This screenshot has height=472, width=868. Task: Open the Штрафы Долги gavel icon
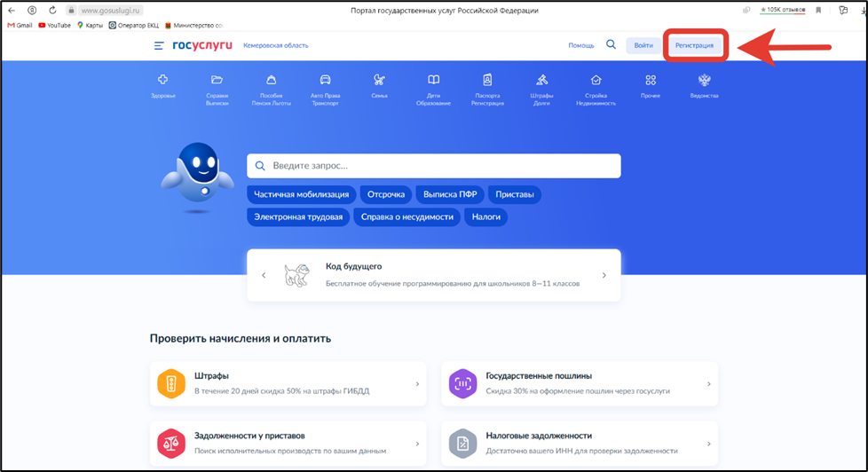click(x=541, y=80)
